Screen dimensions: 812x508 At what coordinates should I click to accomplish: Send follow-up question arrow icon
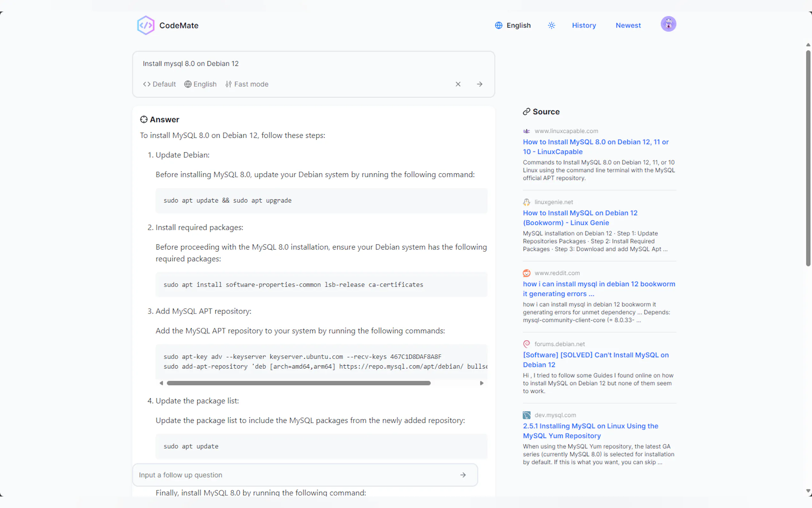[x=463, y=475]
